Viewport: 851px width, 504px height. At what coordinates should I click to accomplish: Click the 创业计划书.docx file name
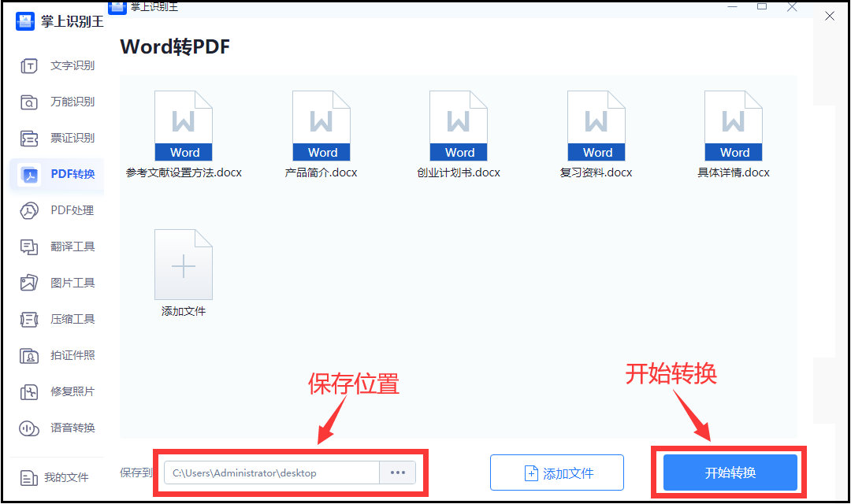(459, 173)
